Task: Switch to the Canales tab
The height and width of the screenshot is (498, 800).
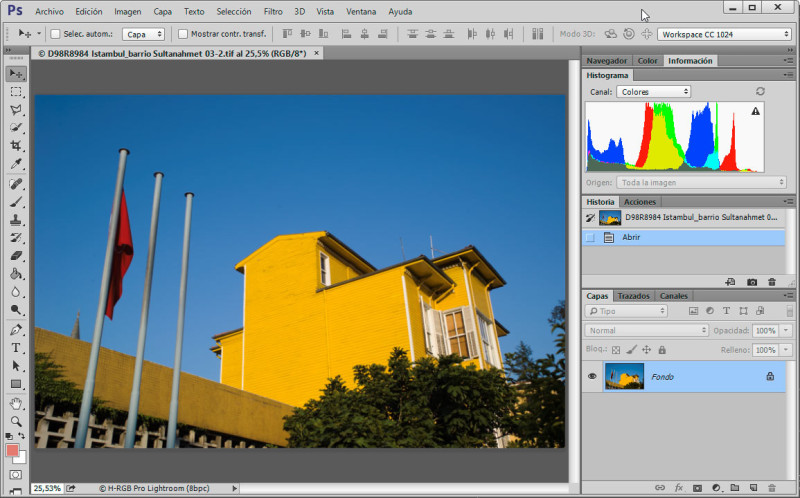Action: [x=673, y=296]
